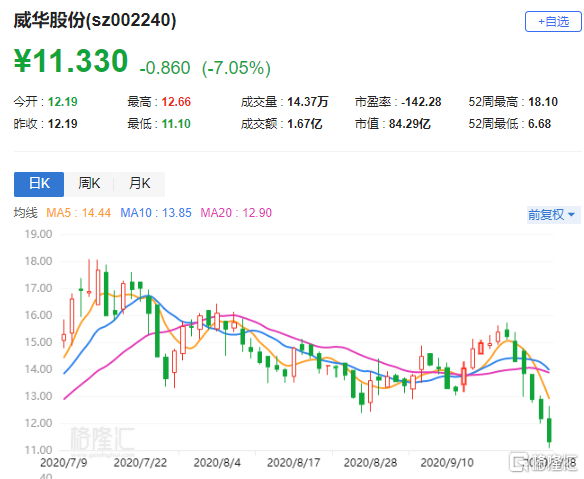Switch to 日K daily chart tab
The image size is (584, 479).
click(x=39, y=184)
